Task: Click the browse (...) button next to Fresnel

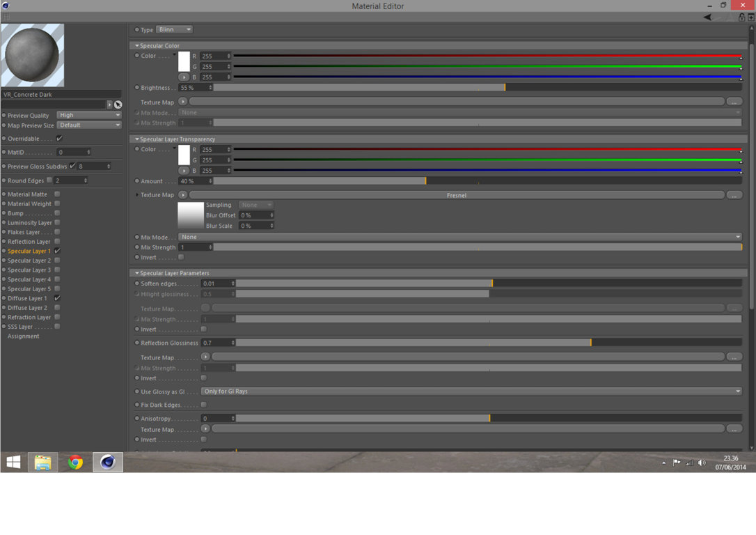Action: click(734, 195)
